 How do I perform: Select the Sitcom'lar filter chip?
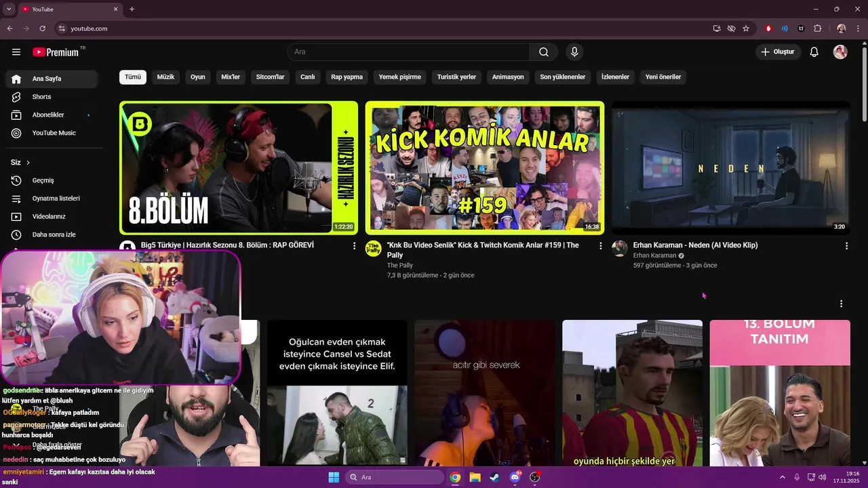[270, 77]
